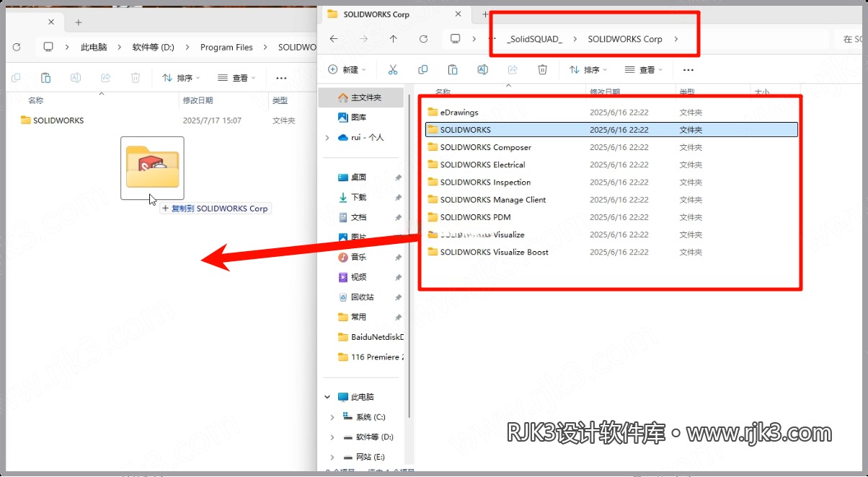
Task: Refresh the left Program Files window
Action: (x=17, y=47)
